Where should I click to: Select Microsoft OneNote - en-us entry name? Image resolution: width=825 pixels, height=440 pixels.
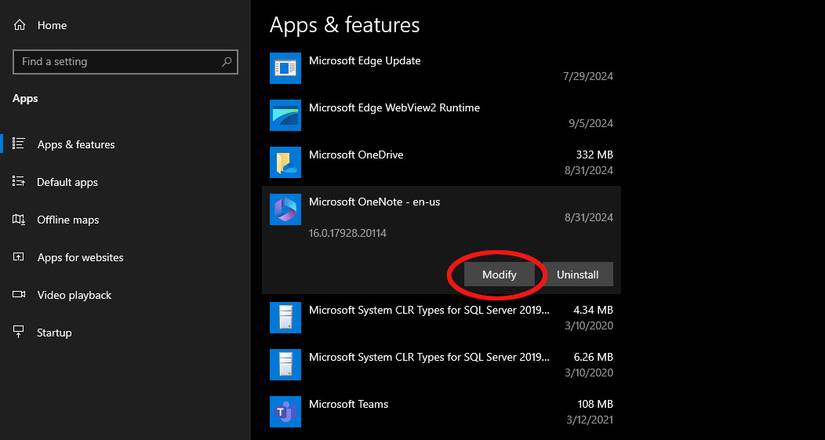click(x=374, y=202)
